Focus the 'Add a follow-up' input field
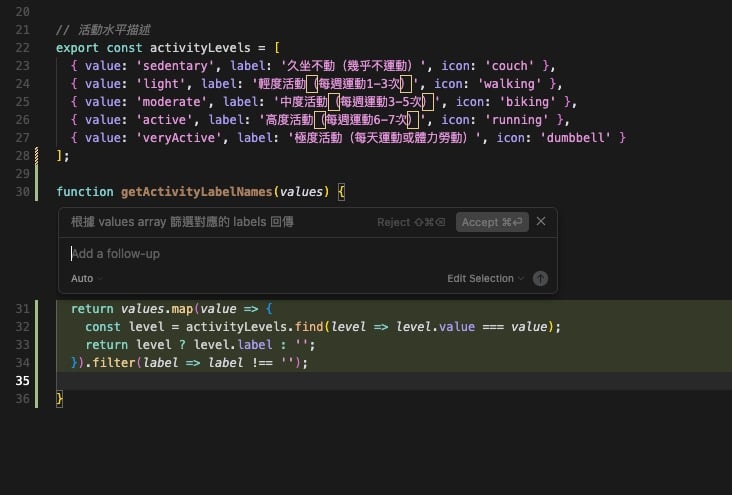 pos(300,254)
